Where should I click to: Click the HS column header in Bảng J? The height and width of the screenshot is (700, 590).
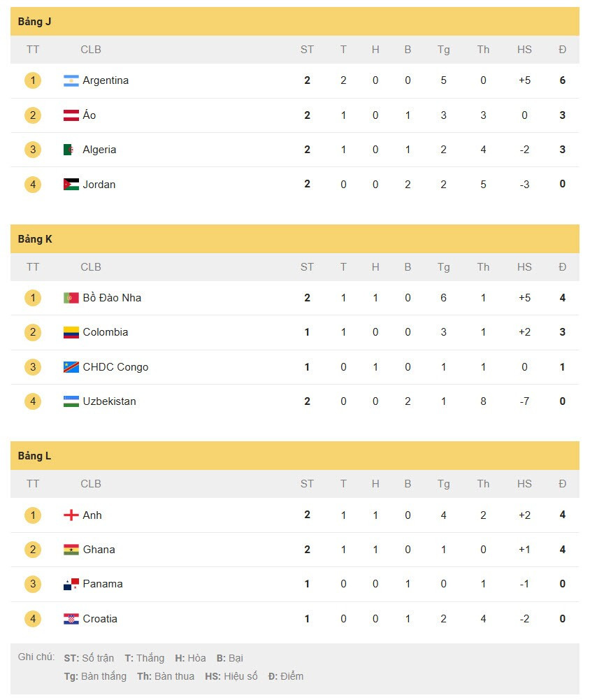[x=524, y=50]
